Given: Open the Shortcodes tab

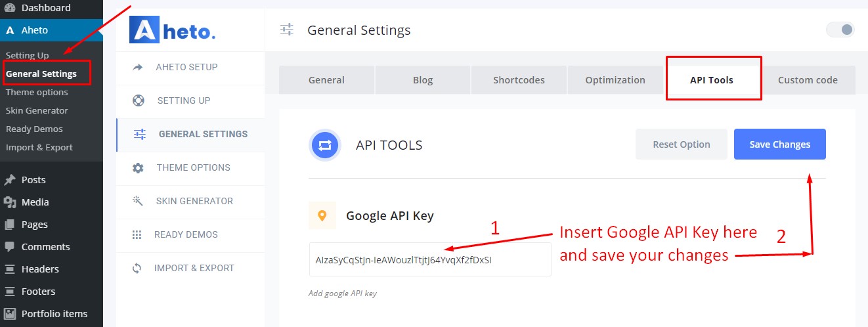Looking at the screenshot, I should click(519, 80).
